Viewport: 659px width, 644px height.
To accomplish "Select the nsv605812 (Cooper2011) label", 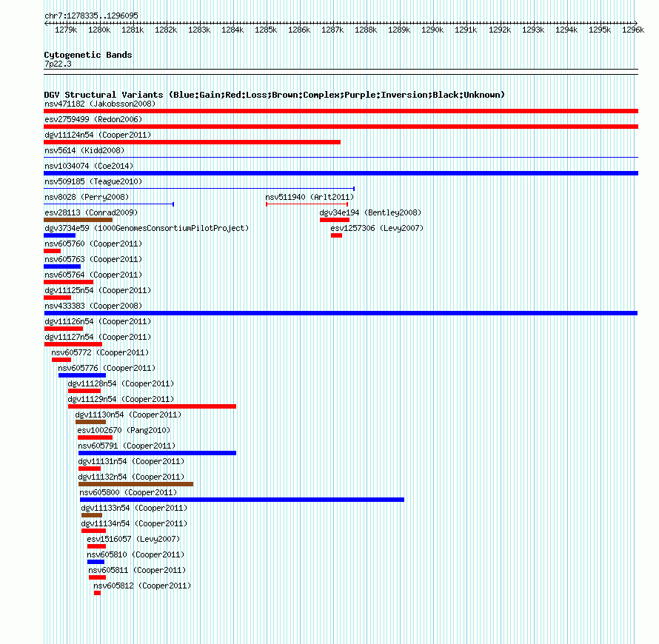I will (142, 586).
